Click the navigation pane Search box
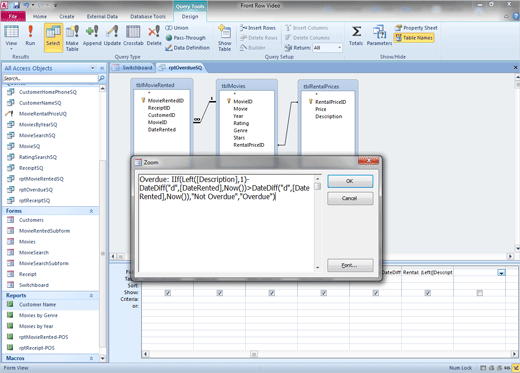This screenshot has height=373, width=520. coord(50,78)
